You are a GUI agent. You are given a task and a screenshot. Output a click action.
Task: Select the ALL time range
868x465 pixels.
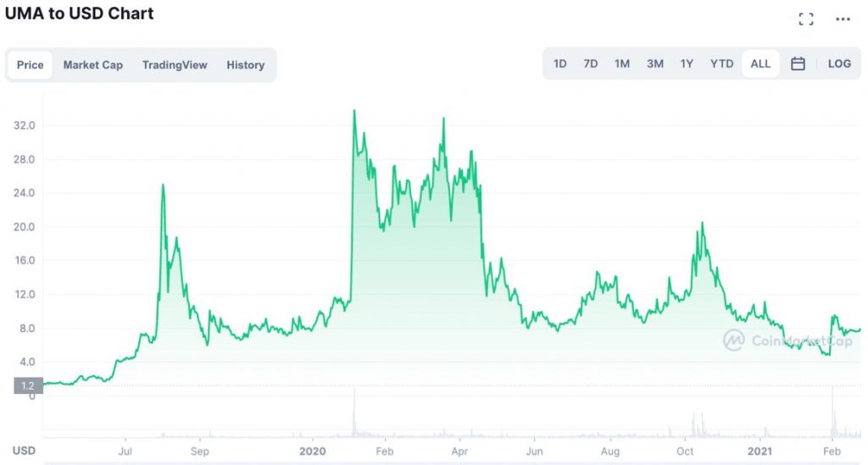click(x=760, y=64)
